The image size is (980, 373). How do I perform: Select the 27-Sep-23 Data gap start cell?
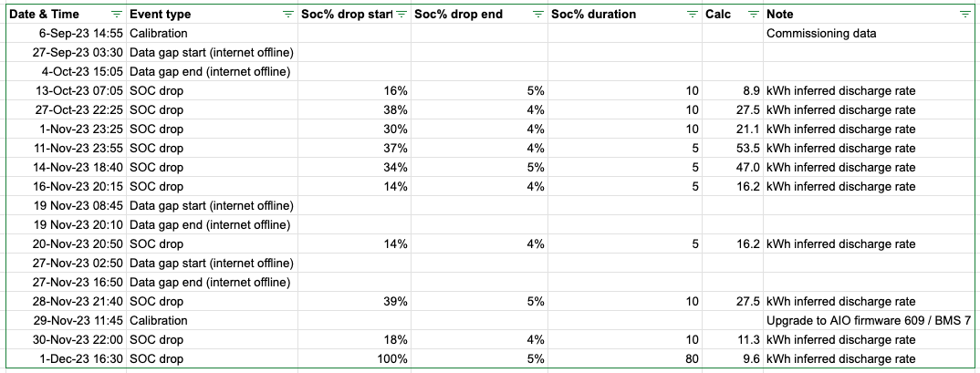[x=212, y=53]
